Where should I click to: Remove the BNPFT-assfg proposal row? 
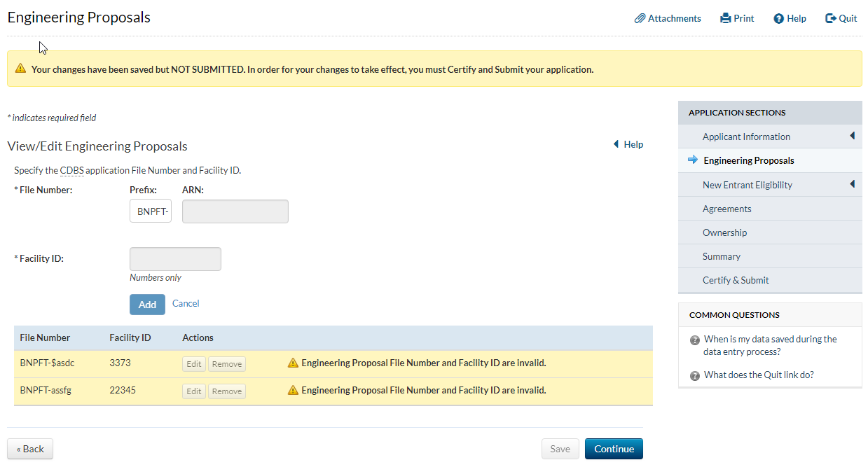pos(227,391)
